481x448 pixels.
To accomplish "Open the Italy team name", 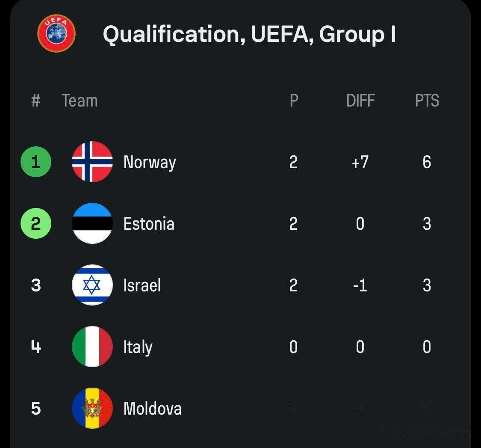I will click(138, 347).
